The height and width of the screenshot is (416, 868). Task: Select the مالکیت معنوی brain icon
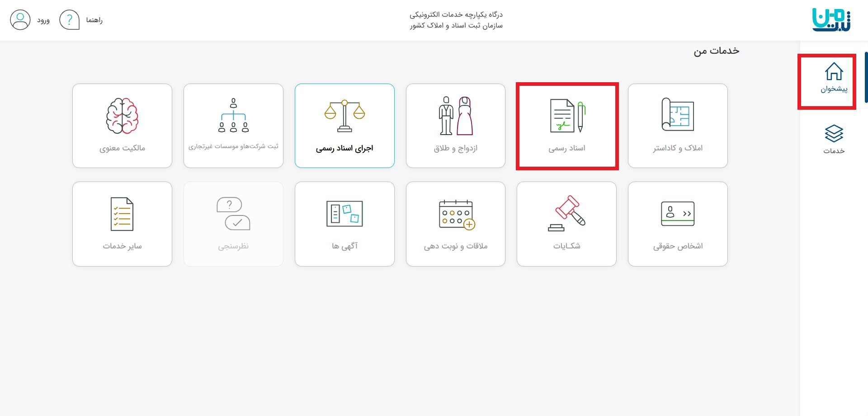coord(122,116)
